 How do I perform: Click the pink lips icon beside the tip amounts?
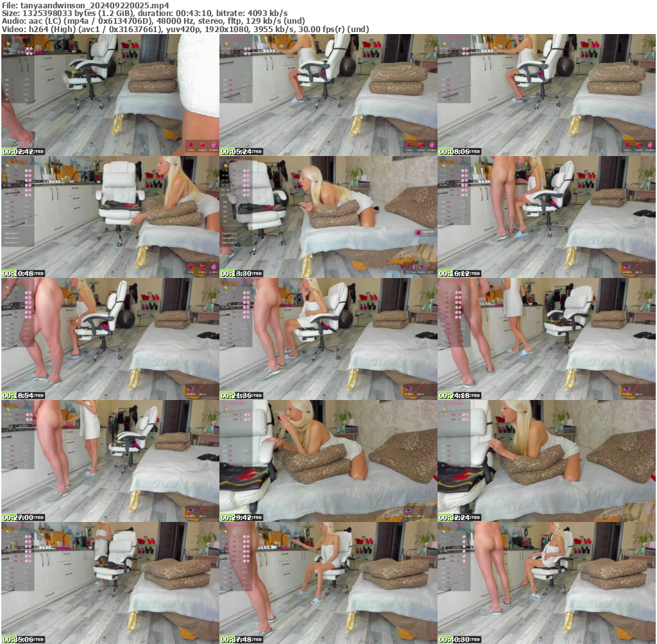[x=202, y=145]
